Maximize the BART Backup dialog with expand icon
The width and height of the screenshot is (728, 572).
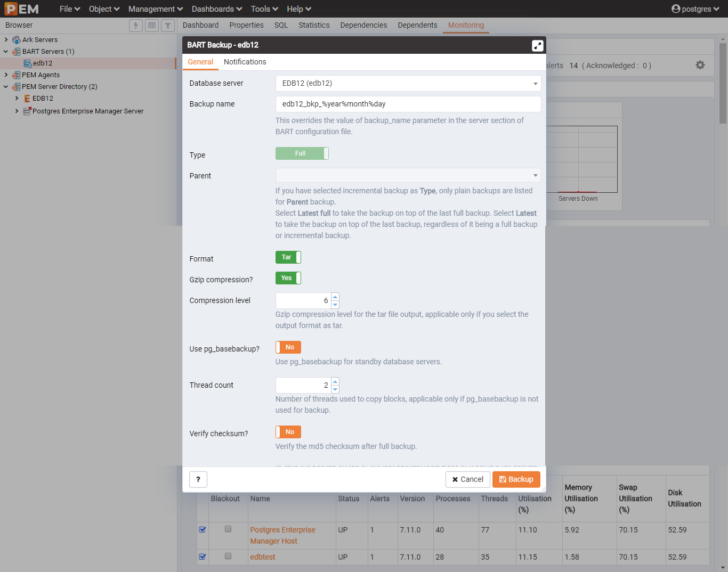538,46
